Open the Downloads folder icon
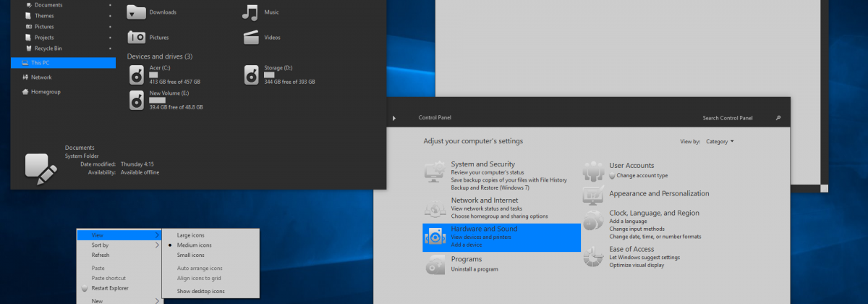This screenshot has width=868, height=304. pos(136,12)
